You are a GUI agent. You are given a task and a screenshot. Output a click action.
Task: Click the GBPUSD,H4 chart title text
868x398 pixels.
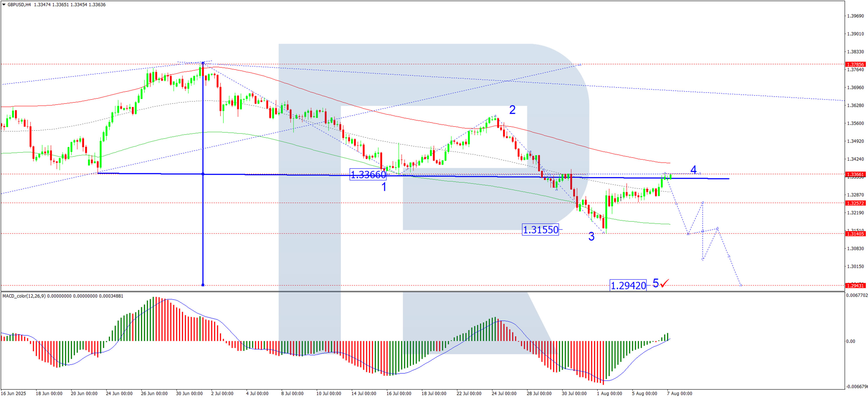click(19, 5)
